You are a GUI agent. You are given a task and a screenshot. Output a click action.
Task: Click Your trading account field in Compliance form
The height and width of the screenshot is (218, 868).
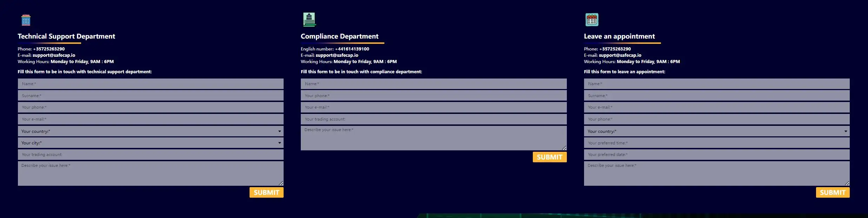(433, 119)
